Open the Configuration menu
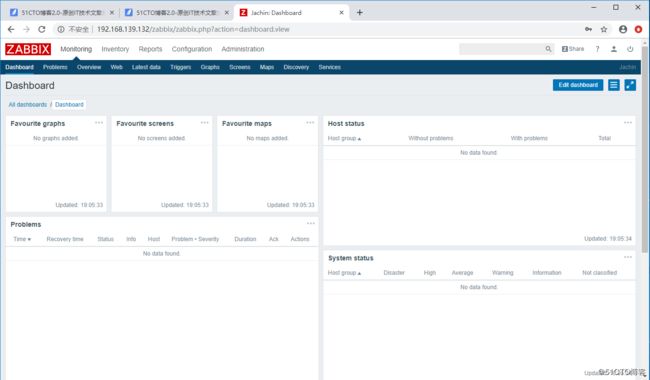The height and width of the screenshot is (380, 650). (x=192, y=49)
